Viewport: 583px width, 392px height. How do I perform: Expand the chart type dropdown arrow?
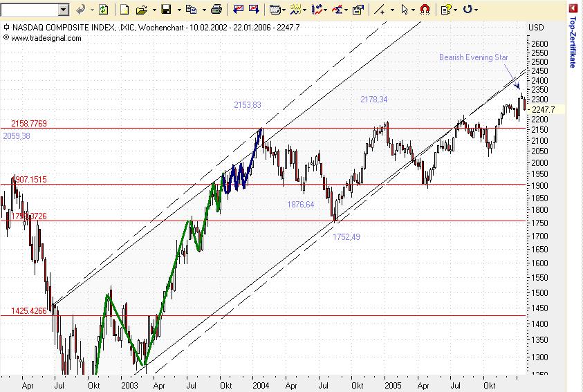pyautogui.click(x=326, y=10)
